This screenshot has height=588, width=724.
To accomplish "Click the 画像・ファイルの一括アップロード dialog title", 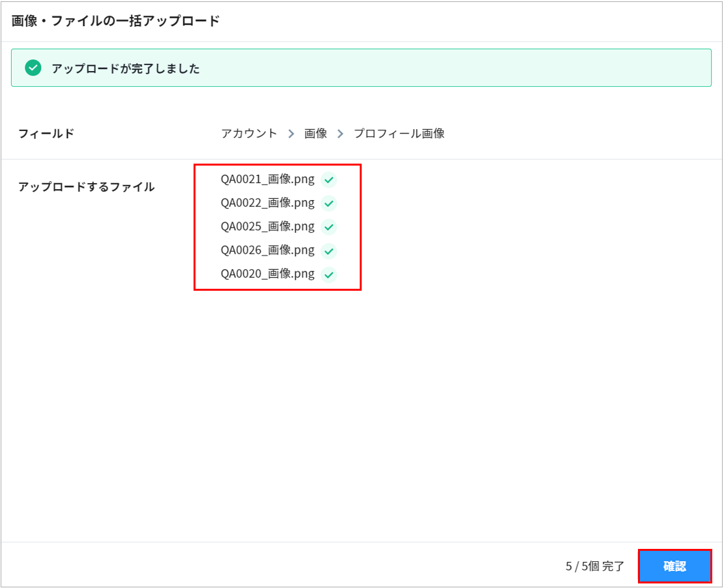I will 115,21.
